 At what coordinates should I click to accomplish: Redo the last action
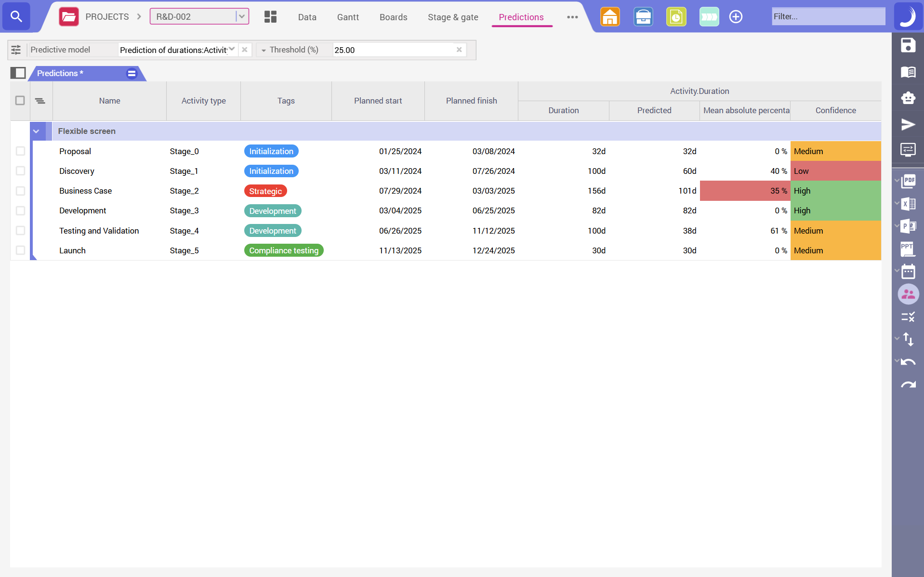coord(908,384)
